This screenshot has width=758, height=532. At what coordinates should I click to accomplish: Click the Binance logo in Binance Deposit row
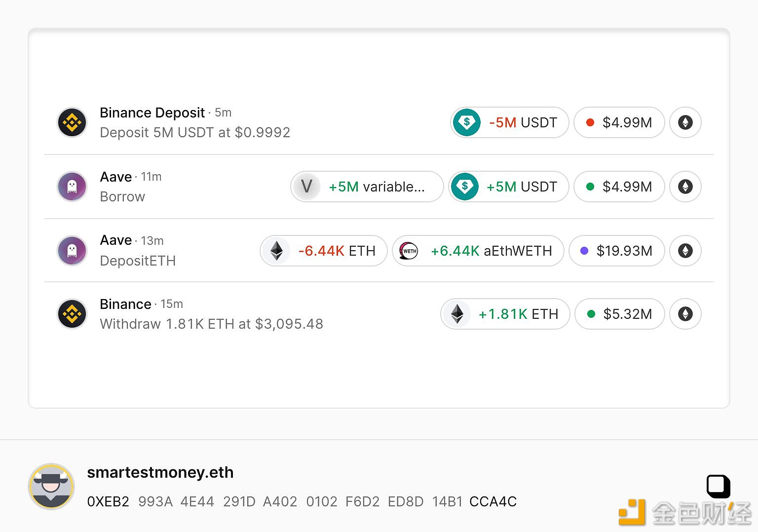[x=72, y=122]
